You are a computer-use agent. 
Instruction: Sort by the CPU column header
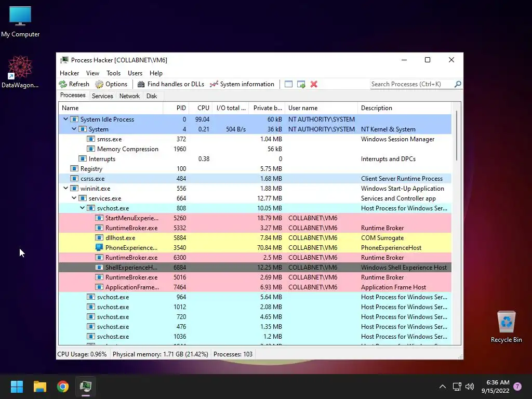coord(201,108)
